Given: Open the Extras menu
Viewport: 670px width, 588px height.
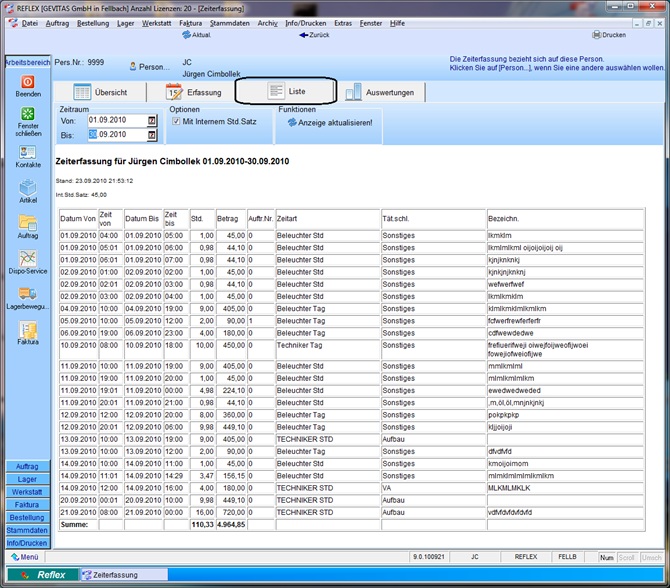Looking at the screenshot, I should coord(343,23).
